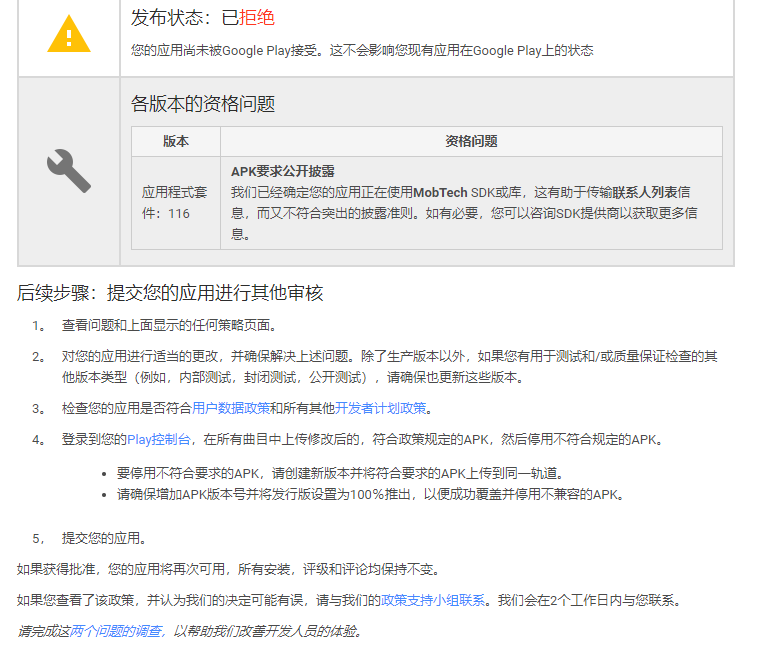Viewport: 774px width, 652px height.
Task: Click the 后续步骤 heading
Action: coord(170,293)
